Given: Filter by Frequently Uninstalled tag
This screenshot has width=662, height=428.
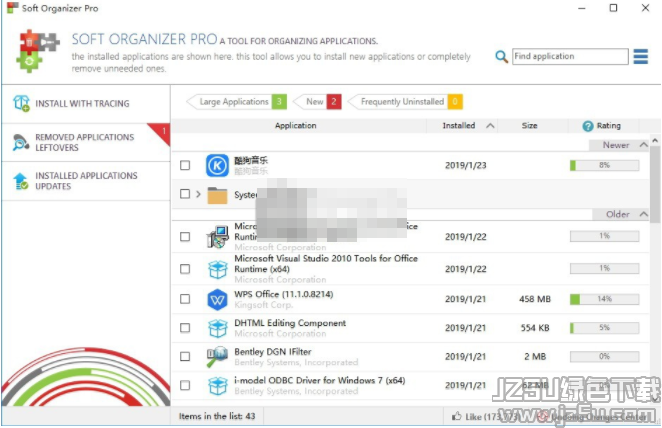Looking at the screenshot, I should (405, 102).
